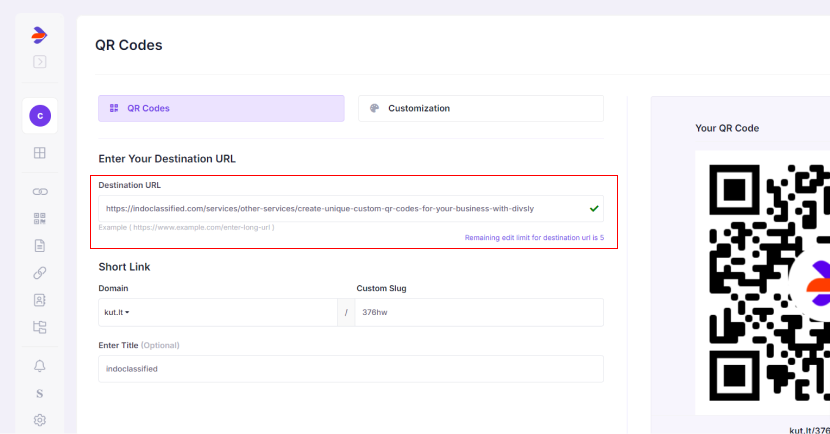Viewport: 830px width, 434px height.
Task: Click the Custom Slug field 376hw
Action: coord(479,312)
